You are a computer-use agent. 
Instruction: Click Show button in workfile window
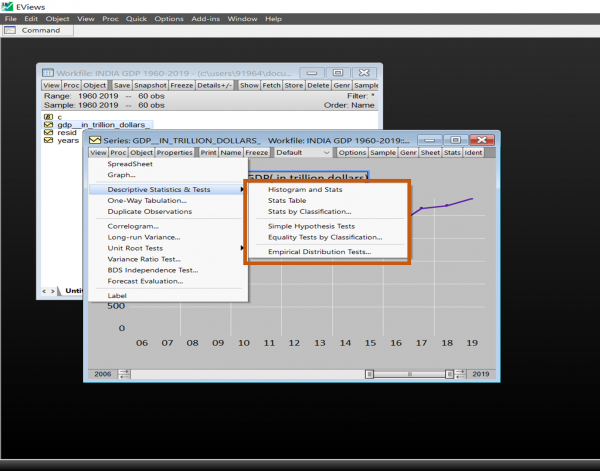pos(249,85)
